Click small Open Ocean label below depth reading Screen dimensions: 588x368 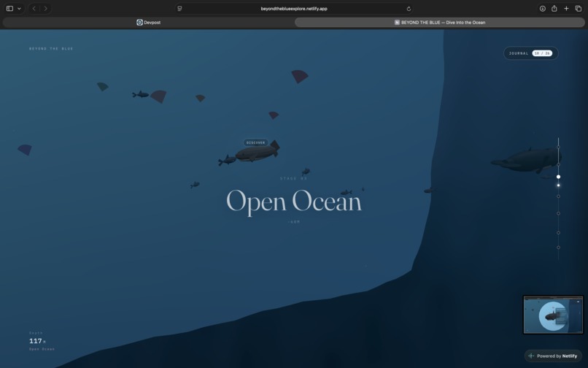42,349
